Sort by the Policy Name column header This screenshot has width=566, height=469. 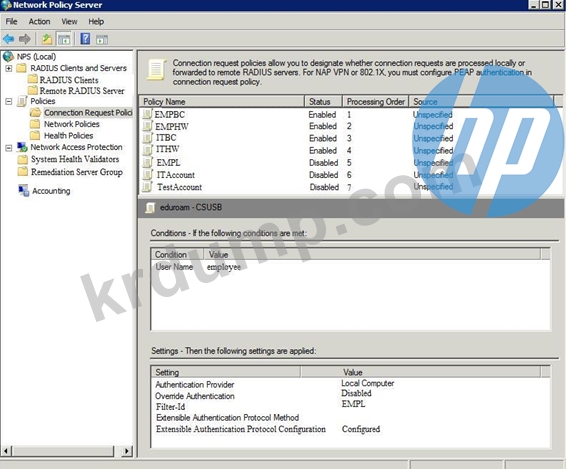click(222, 101)
